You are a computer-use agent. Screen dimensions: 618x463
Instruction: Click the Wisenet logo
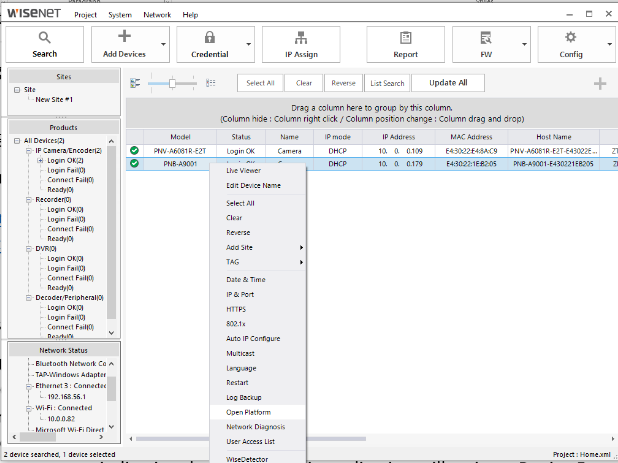(34, 13)
